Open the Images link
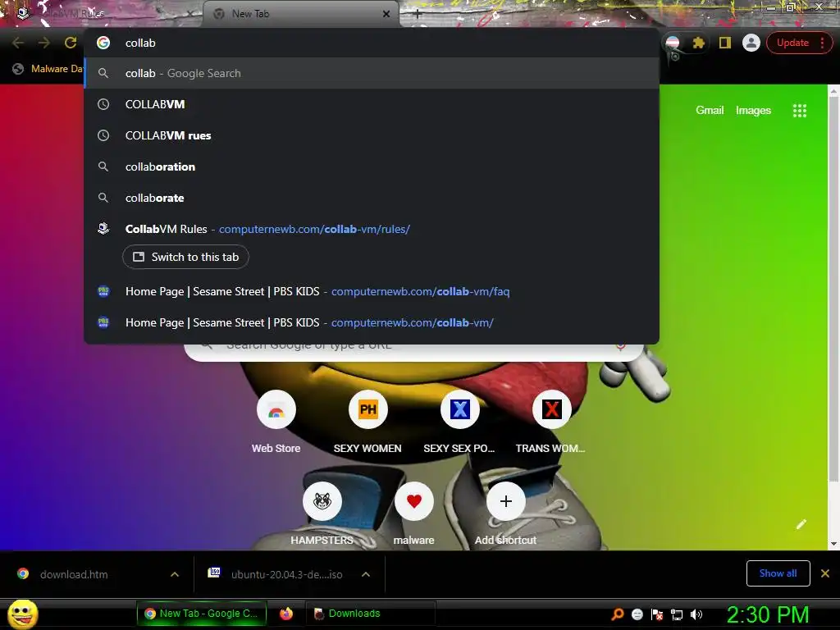840x630 pixels. click(x=753, y=111)
